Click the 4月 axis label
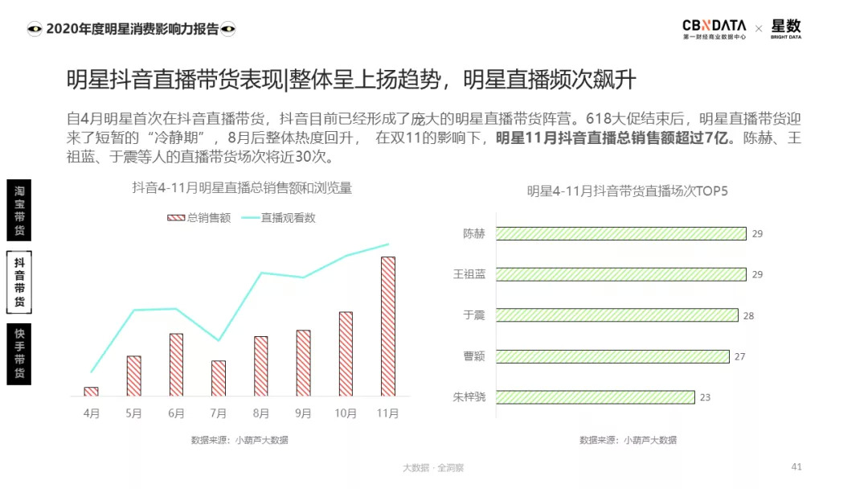Screen dimensions: 868x489 pos(92,413)
